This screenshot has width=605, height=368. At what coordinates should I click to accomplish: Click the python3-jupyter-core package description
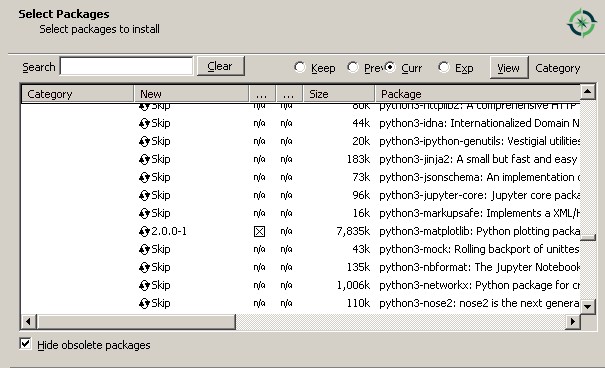(479, 196)
